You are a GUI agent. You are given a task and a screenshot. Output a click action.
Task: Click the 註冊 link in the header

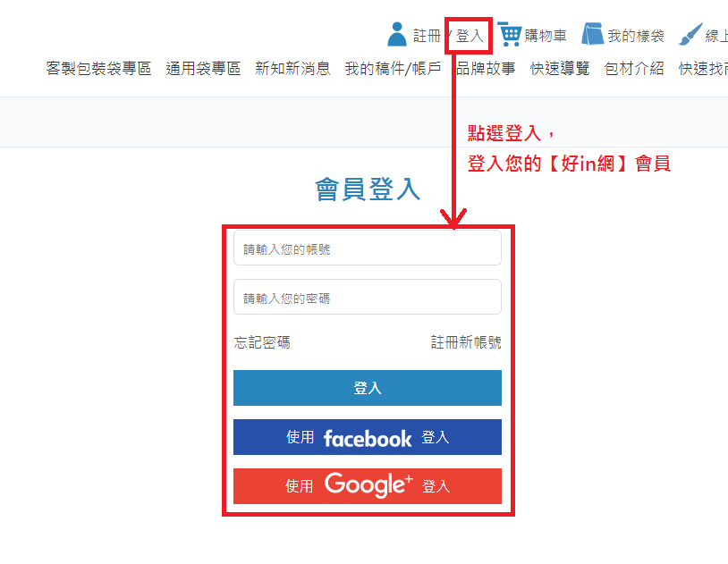tap(427, 36)
